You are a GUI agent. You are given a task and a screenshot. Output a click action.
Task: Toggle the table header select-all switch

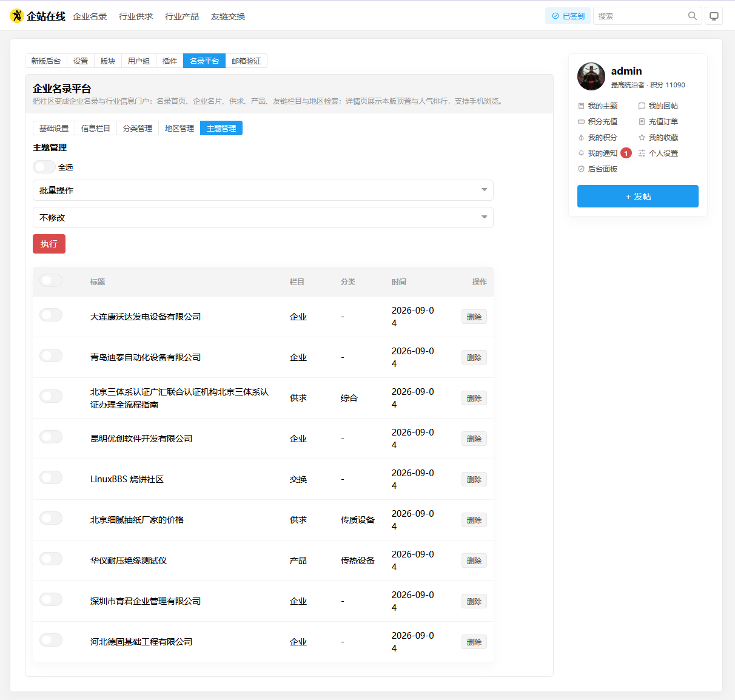tap(51, 280)
